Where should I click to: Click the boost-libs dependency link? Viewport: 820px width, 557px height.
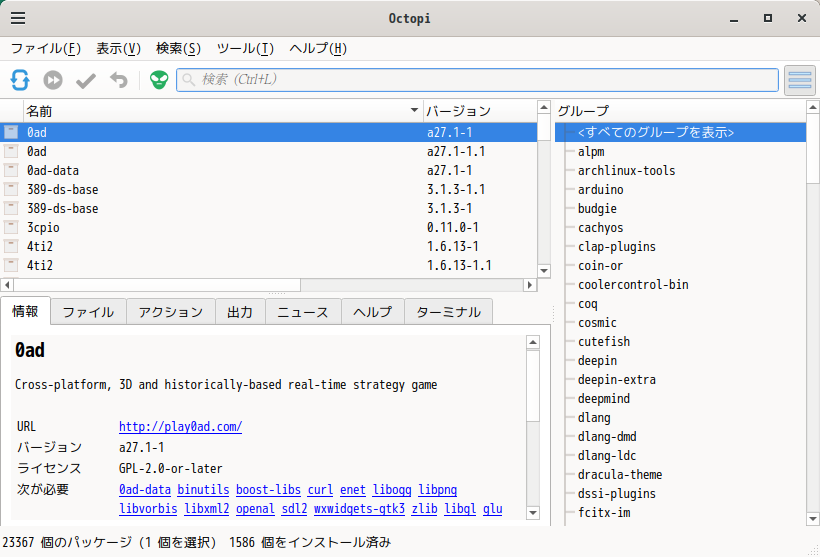click(267, 490)
